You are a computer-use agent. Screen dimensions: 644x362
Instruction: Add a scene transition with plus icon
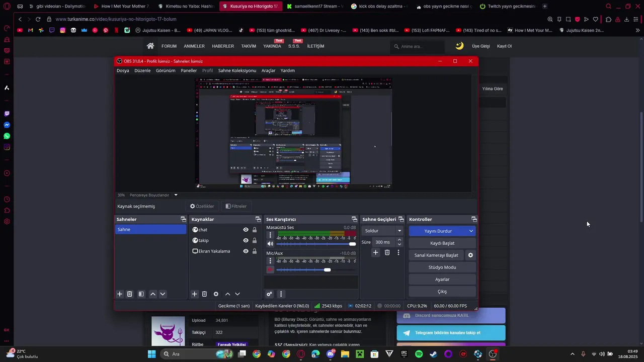tap(375, 252)
